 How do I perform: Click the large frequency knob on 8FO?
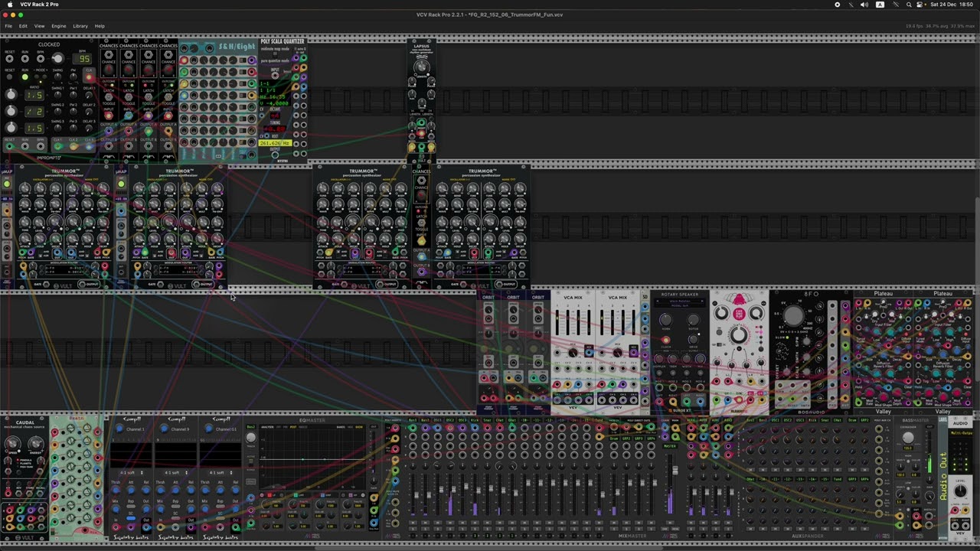coord(794,315)
